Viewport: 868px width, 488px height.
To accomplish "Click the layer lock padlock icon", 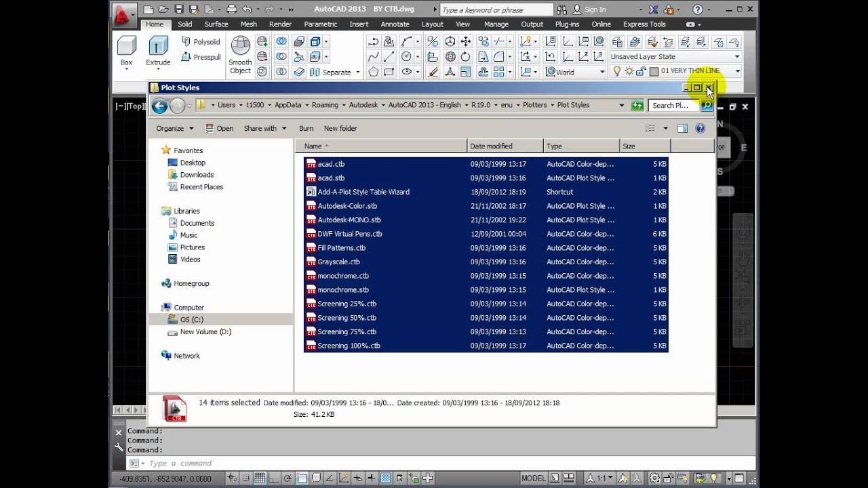I will tap(640, 71).
